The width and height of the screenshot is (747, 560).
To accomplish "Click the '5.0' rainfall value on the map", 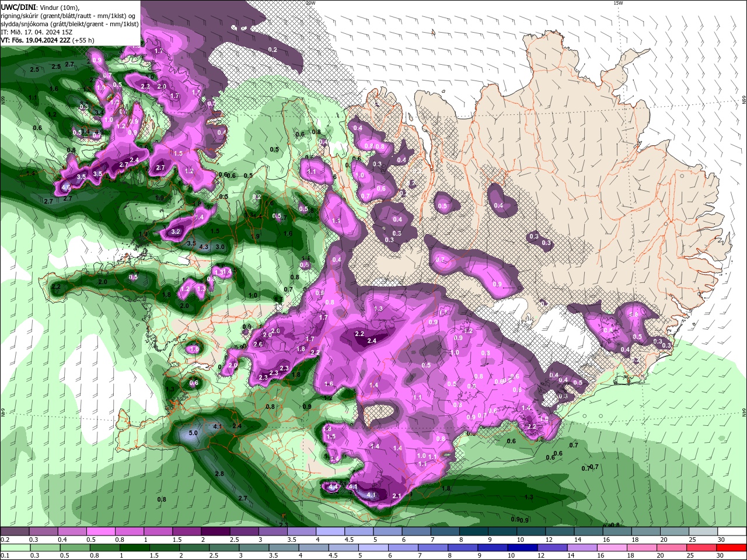I will pyautogui.click(x=194, y=433).
